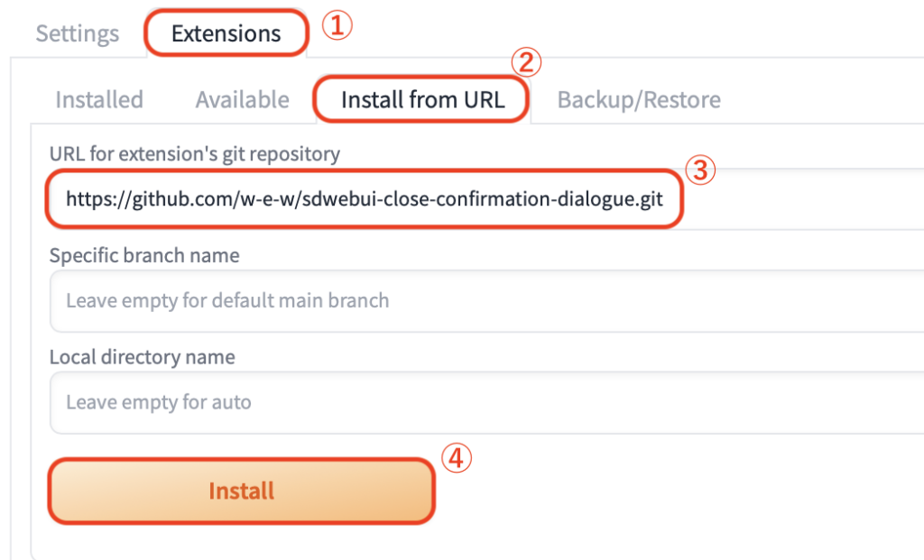This screenshot has width=924, height=560.
Task: Click the "Specific branch name" label
Action: tap(144, 255)
